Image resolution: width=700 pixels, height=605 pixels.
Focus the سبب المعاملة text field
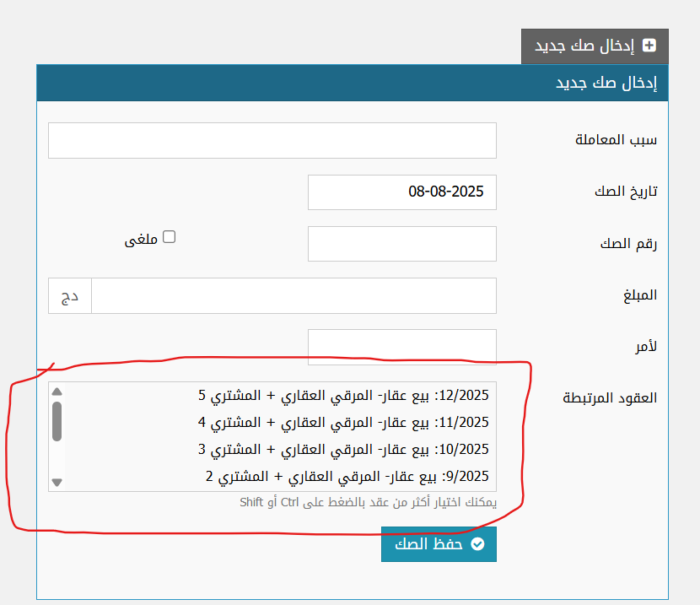(272, 140)
